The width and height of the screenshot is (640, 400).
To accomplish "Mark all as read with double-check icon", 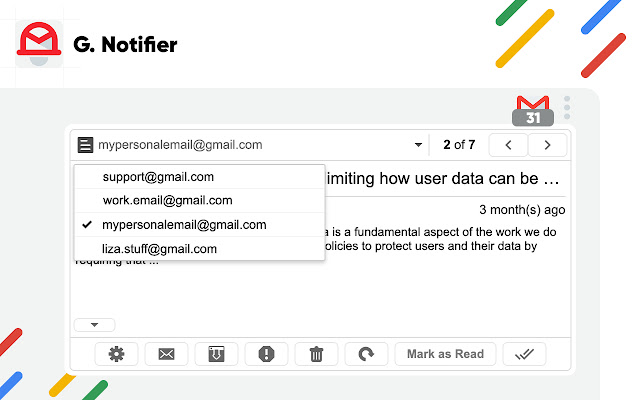I will pos(524,354).
